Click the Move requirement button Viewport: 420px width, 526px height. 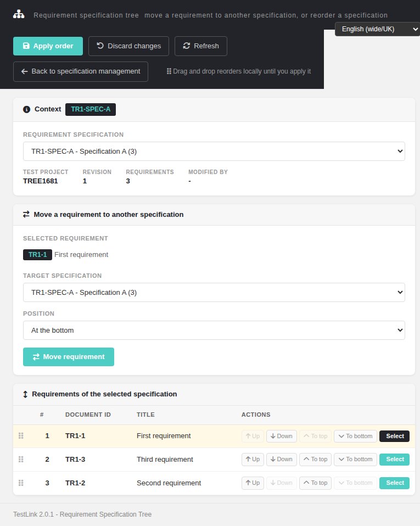(x=69, y=357)
